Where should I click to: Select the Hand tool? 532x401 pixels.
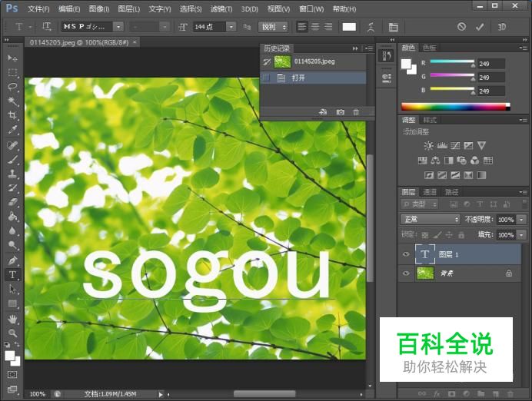point(12,319)
